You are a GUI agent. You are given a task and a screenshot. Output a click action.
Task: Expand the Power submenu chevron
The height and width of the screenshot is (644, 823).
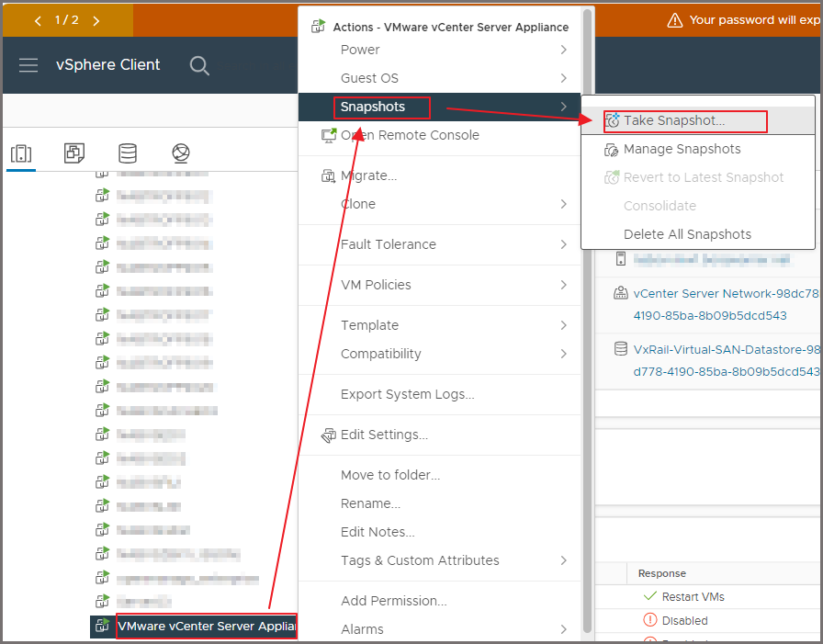click(x=564, y=50)
